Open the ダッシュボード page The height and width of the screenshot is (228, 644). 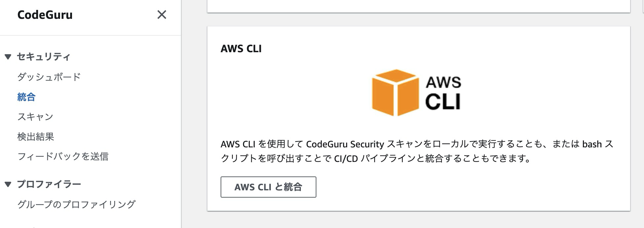49,77
